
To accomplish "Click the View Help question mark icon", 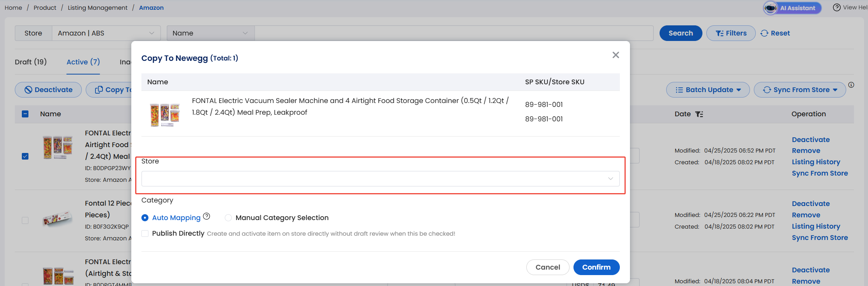I will point(836,7).
